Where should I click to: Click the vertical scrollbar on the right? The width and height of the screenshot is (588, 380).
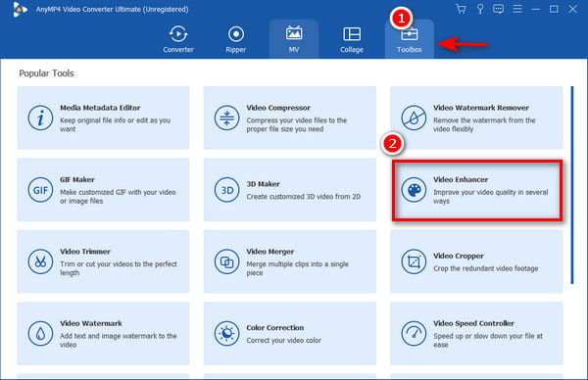point(572,185)
